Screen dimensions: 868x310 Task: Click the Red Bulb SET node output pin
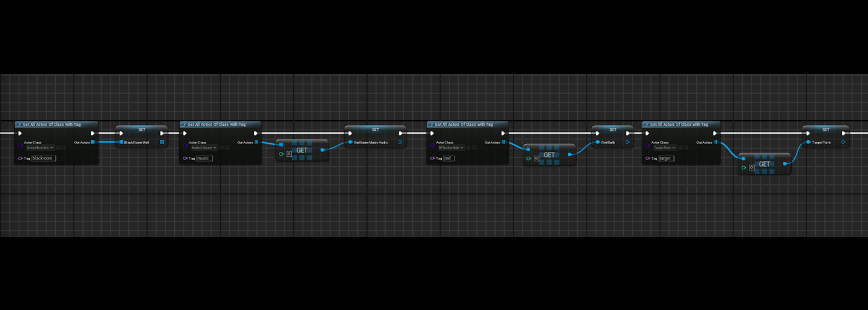627,142
